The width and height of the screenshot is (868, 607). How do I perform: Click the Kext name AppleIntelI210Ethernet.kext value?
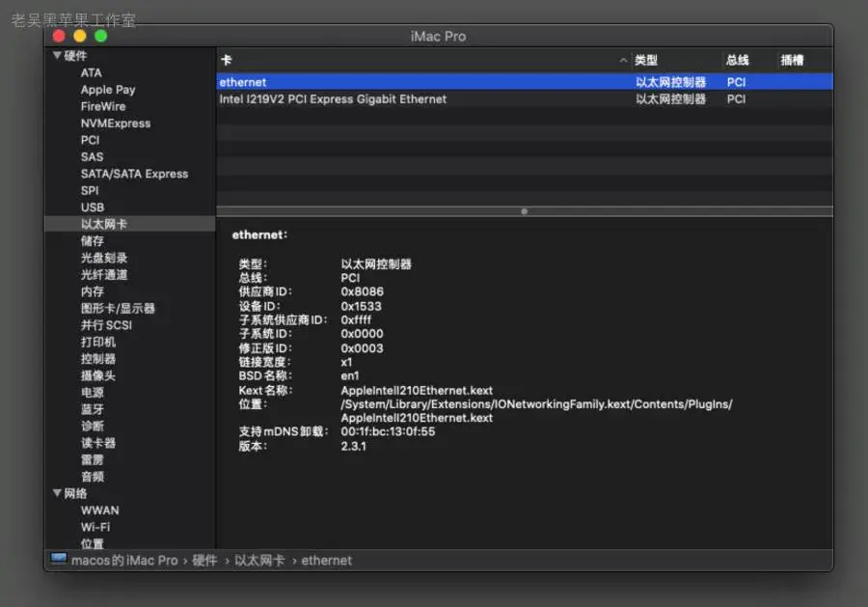click(x=417, y=391)
